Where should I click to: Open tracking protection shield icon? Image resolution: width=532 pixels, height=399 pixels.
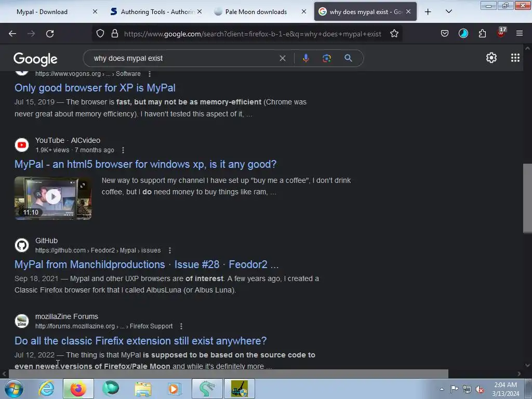point(100,34)
